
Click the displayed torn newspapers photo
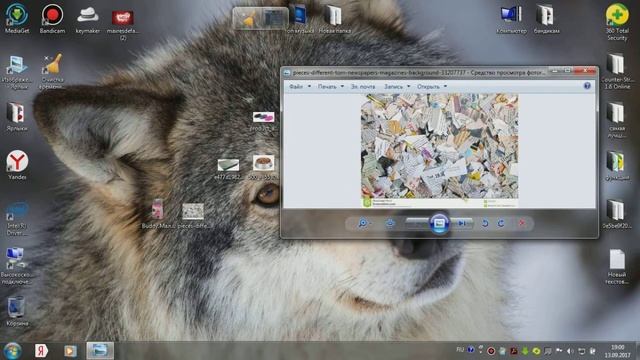coord(440,150)
